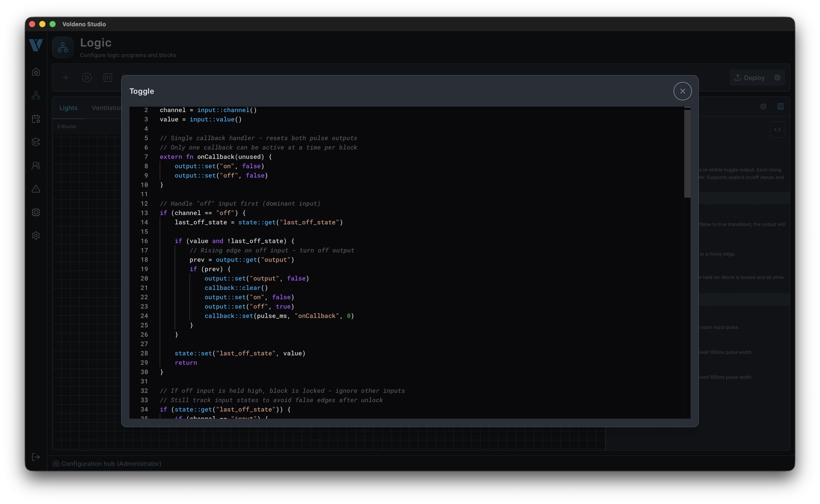Click code line 7 'extern fn onCallback(unused)'
Screen dimensions: 820x504
pyautogui.click(x=216, y=157)
